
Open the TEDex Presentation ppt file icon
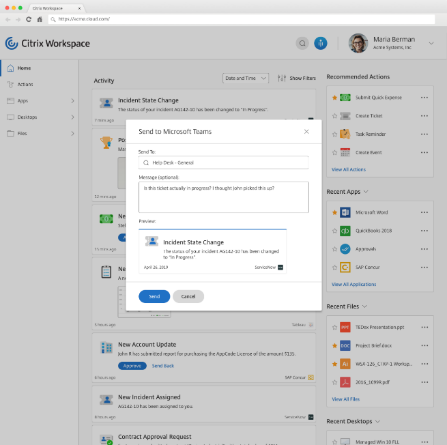pos(345,327)
